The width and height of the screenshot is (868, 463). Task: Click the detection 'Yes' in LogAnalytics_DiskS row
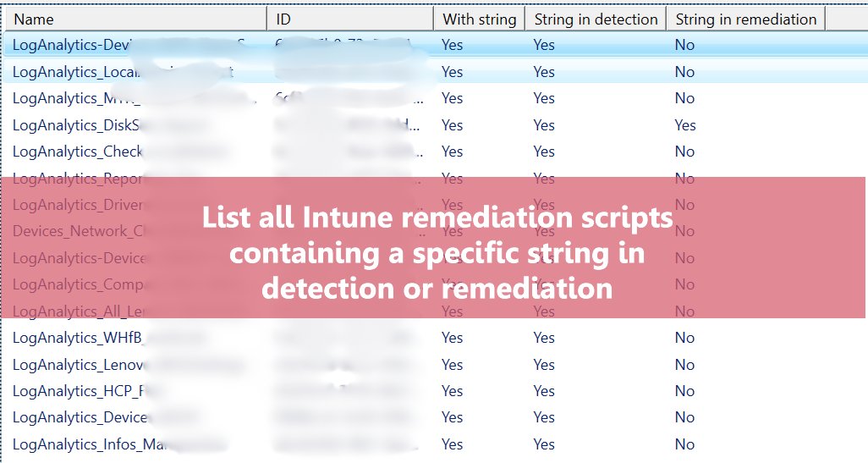[544, 125]
